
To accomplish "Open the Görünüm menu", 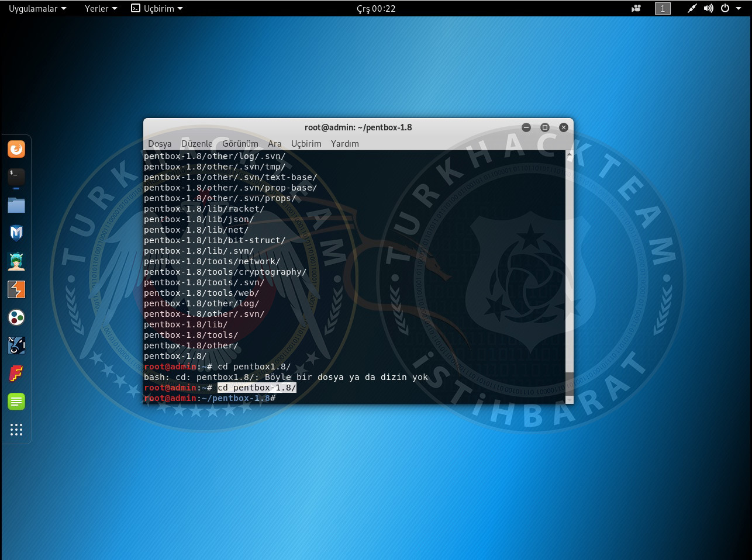I will pyautogui.click(x=240, y=144).
